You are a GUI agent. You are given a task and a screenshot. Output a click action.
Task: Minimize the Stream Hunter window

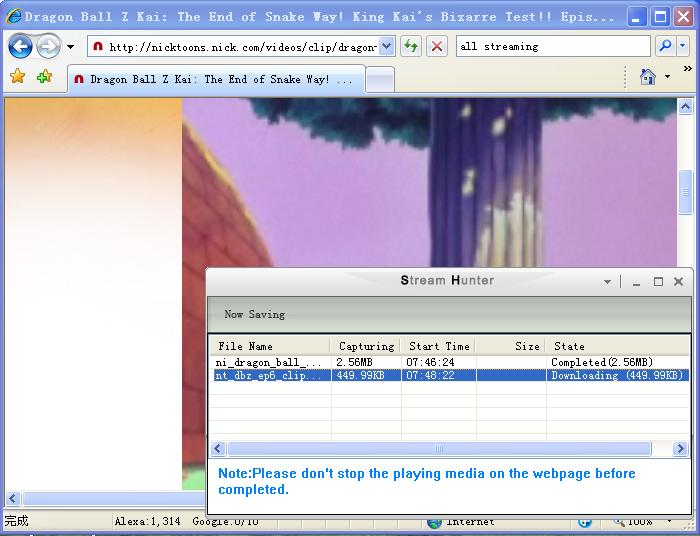(637, 282)
